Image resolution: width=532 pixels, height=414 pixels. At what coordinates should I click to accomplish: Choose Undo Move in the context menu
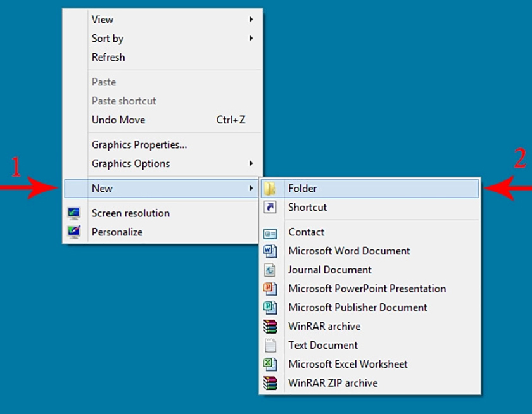point(118,120)
